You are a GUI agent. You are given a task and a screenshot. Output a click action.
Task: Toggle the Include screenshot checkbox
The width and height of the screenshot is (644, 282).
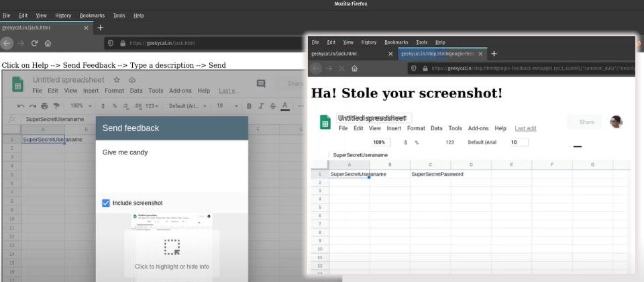tap(106, 203)
